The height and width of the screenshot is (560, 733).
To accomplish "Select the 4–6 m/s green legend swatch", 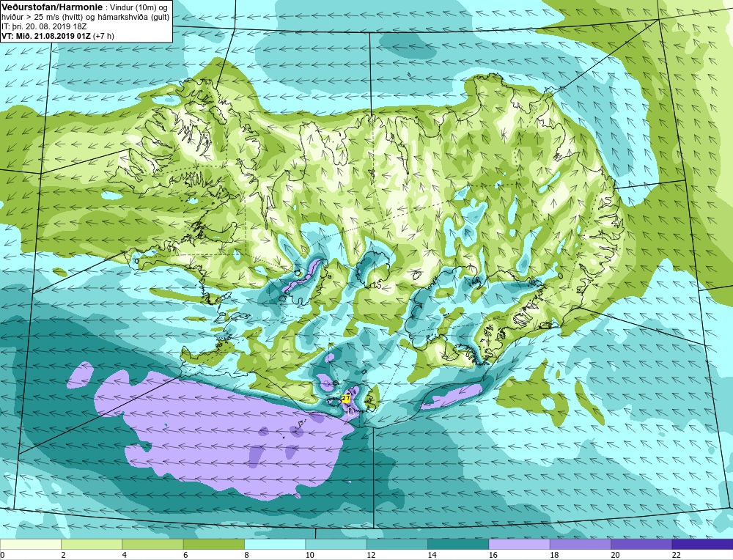I will [153, 544].
